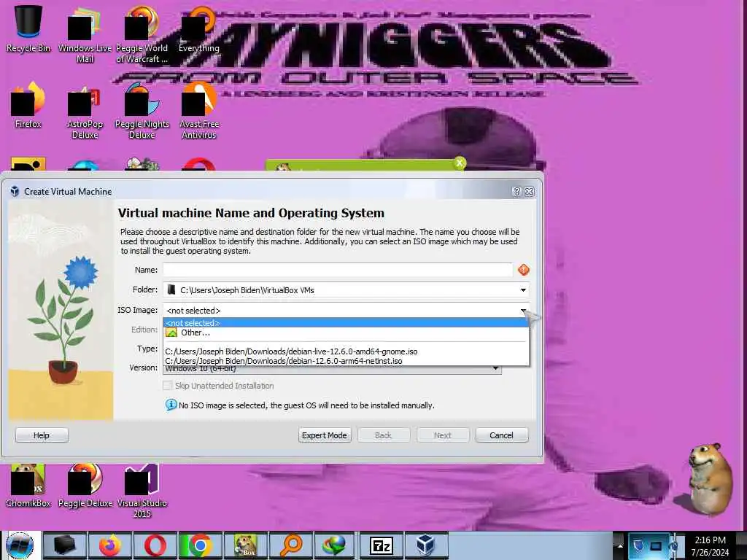
Task: Select the Firefox desktop icon
Action: 28,106
